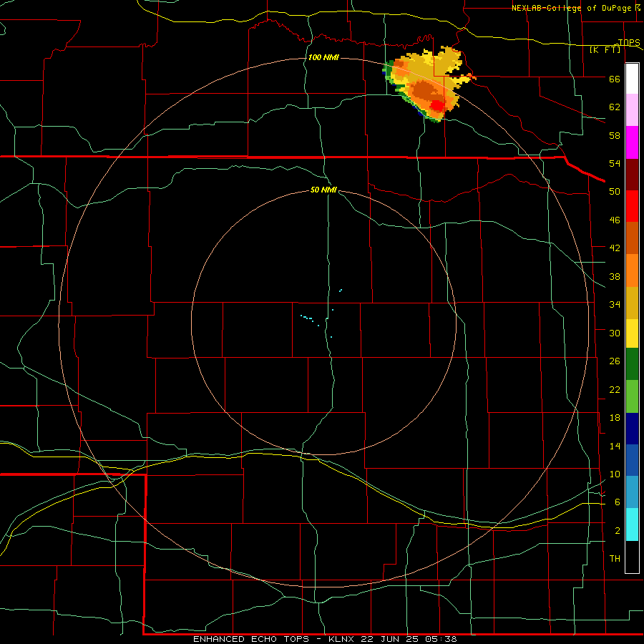Click the "05:38" timestamp in footer
This screenshot has height=644, width=644.
tap(439, 639)
